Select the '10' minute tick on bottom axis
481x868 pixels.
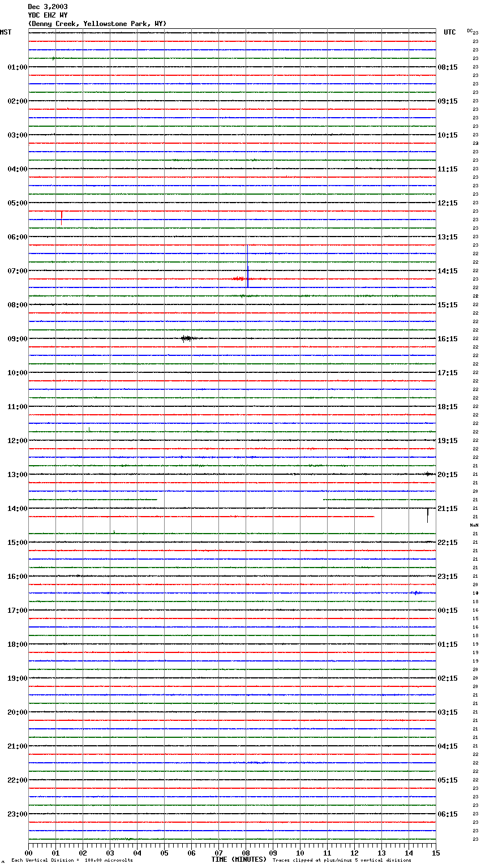[x=300, y=853]
